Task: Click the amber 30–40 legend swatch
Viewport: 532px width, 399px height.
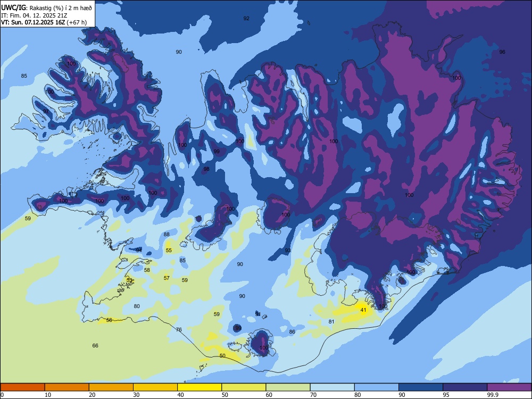Action: 155,387
